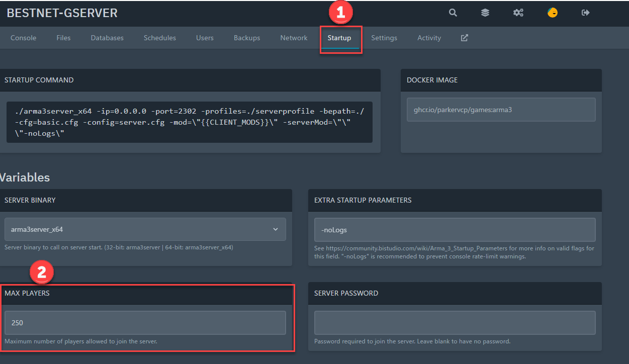629x364 pixels.
Task: Open the server list layers icon
Action: coord(485,13)
